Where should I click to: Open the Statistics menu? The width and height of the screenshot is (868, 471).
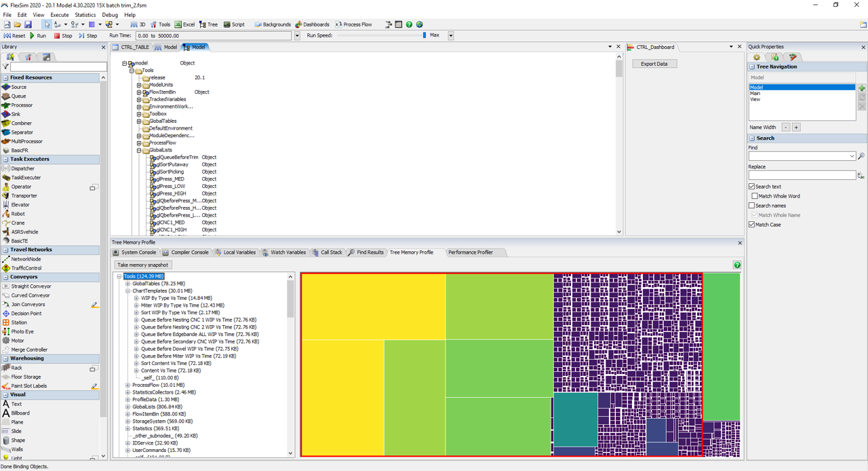pyautogui.click(x=85, y=14)
